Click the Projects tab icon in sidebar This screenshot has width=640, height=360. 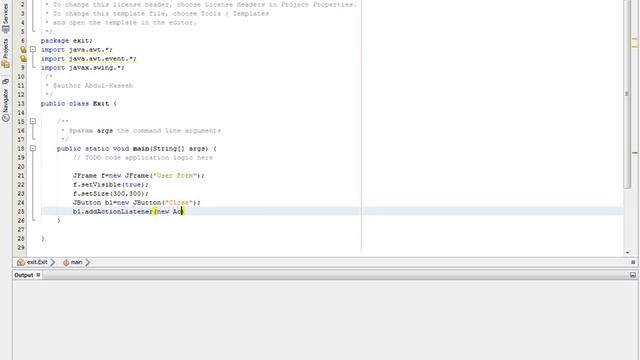pos(5,64)
